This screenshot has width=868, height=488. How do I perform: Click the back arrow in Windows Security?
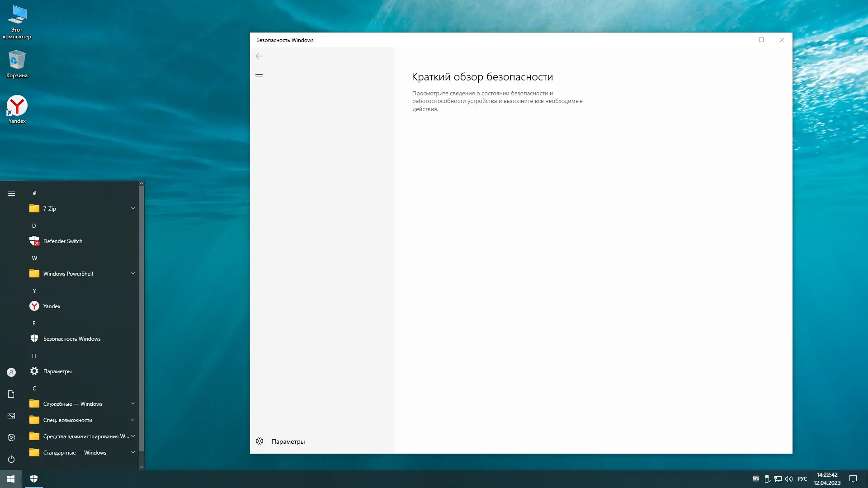259,56
